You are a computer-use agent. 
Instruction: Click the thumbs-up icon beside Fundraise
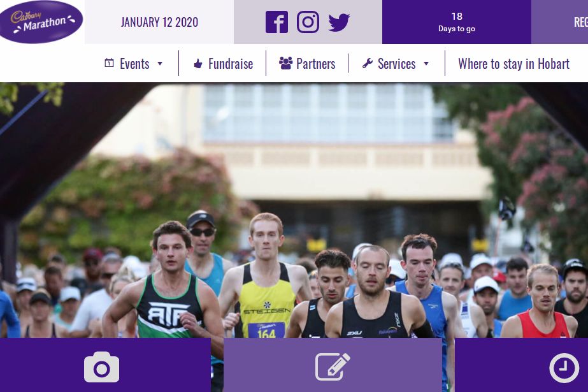tap(198, 63)
